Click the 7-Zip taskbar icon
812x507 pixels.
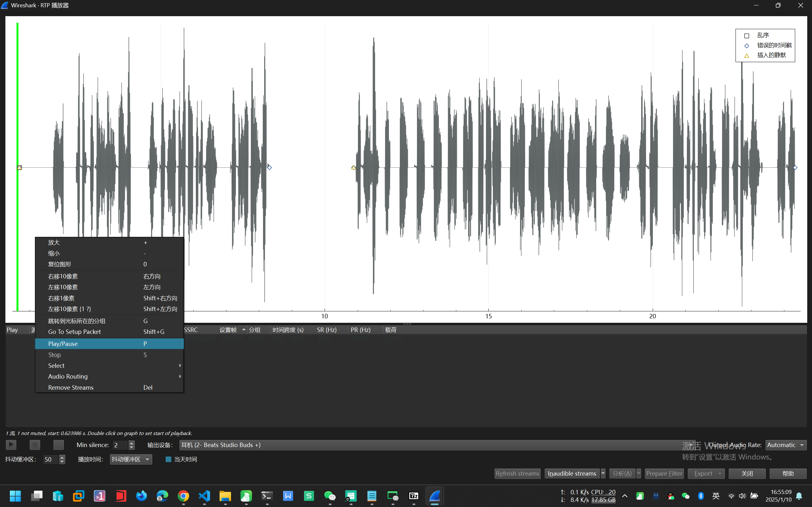point(414,496)
